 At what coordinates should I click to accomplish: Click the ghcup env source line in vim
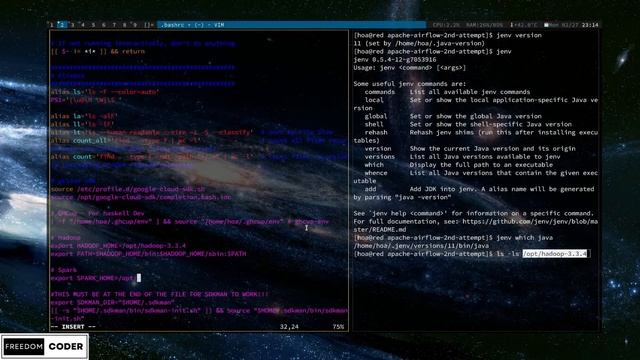point(189,221)
